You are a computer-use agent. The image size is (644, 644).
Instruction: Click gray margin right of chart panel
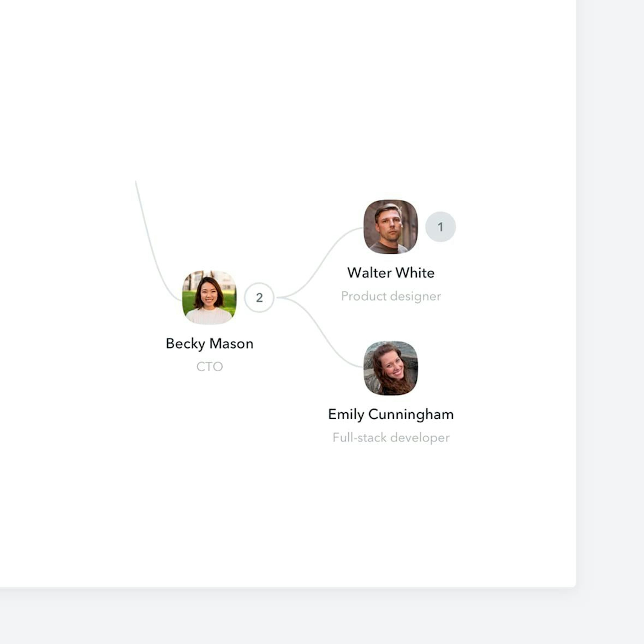[610, 300]
